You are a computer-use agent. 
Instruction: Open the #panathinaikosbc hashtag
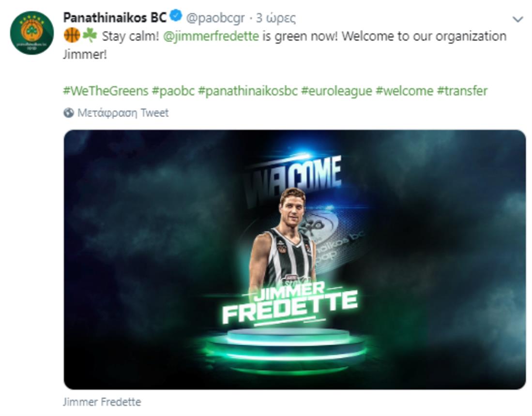247,90
